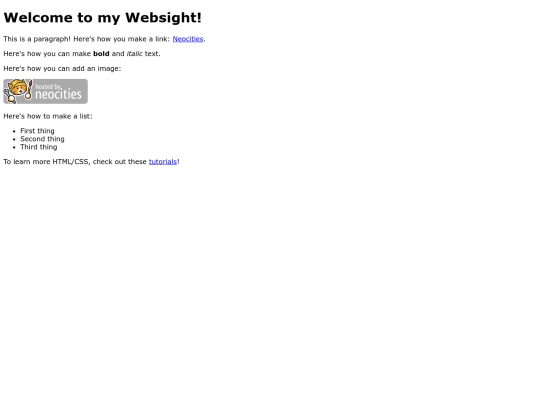Open the Neocities hyperlink
The image size is (540, 405).
pyautogui.click(x=188, y=39)
